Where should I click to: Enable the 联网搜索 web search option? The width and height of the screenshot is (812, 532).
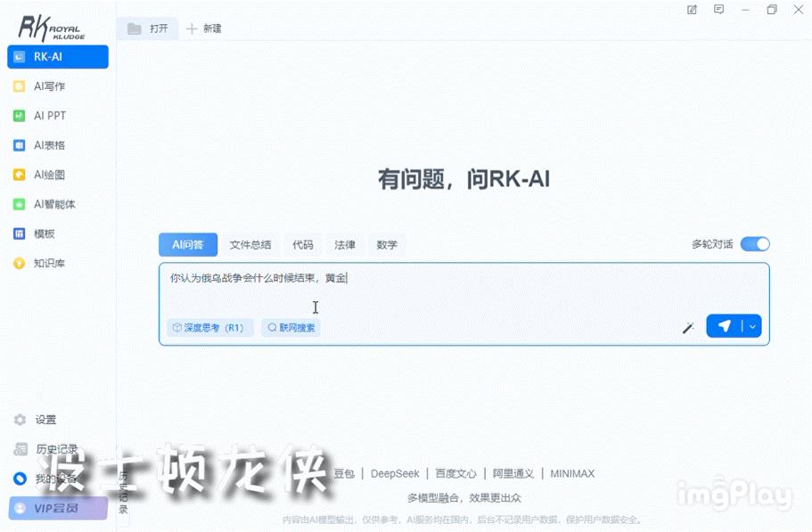tap(291, 327)
